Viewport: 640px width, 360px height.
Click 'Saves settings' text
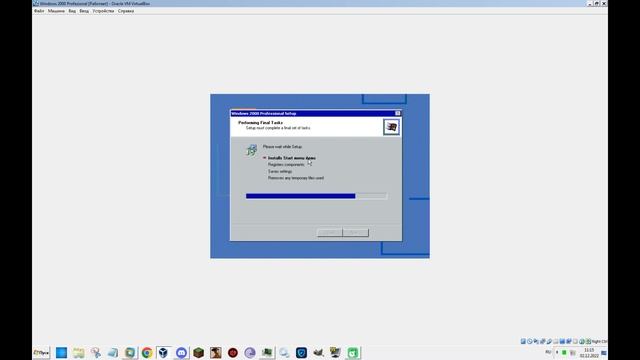[x=280, y=171]
